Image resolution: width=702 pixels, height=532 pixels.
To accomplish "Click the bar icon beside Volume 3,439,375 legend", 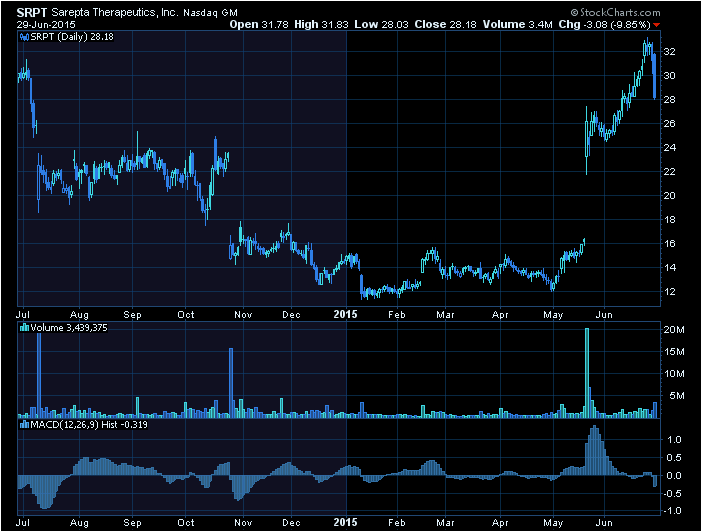I will [x=24, y=328].
